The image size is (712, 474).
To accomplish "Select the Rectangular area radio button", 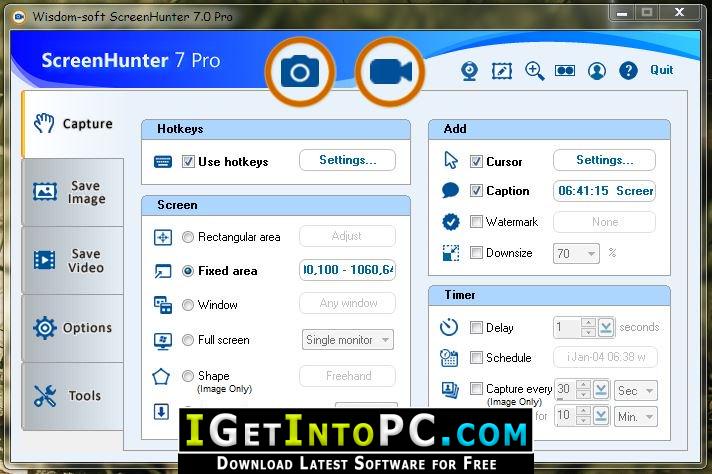I will click(188, 237).
